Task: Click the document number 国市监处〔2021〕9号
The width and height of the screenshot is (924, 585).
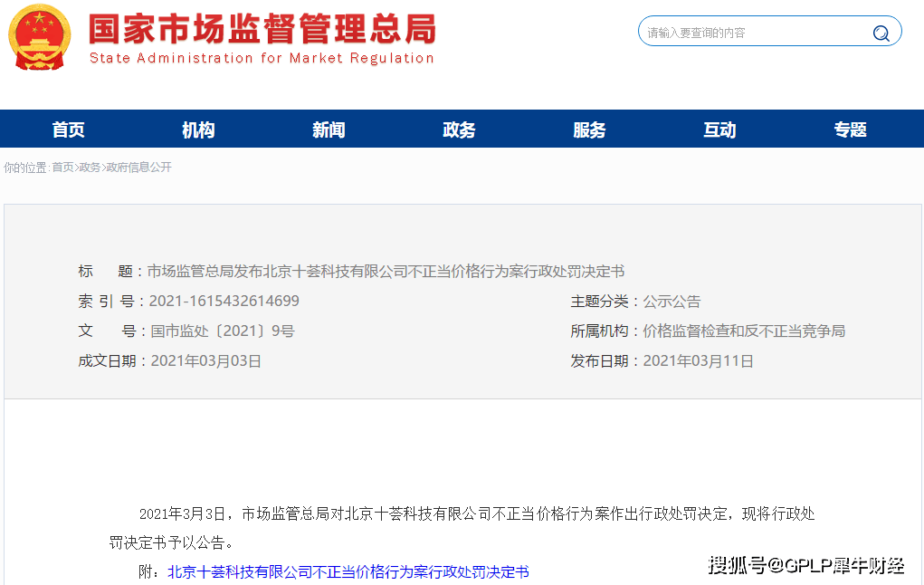Action: tap(222, 331)
